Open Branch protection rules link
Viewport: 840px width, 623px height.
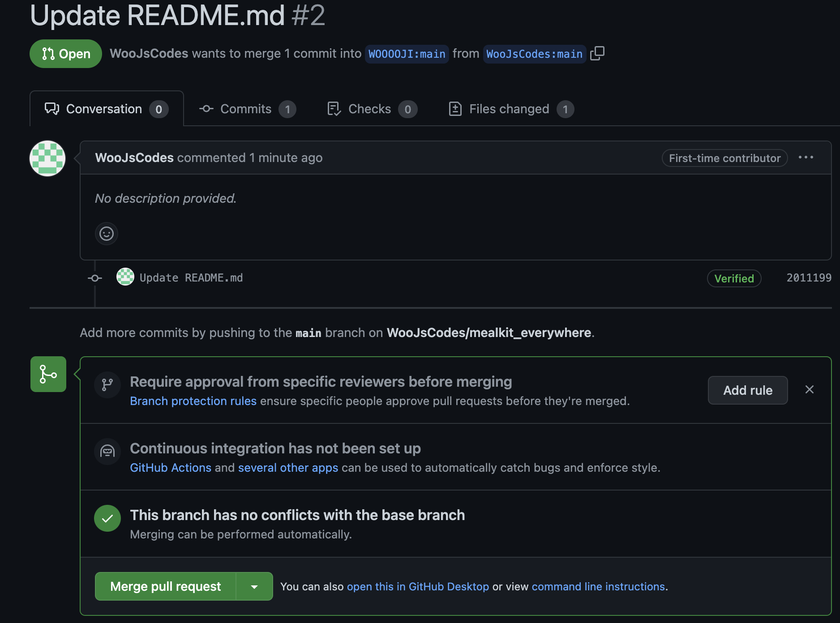[193, 401]
